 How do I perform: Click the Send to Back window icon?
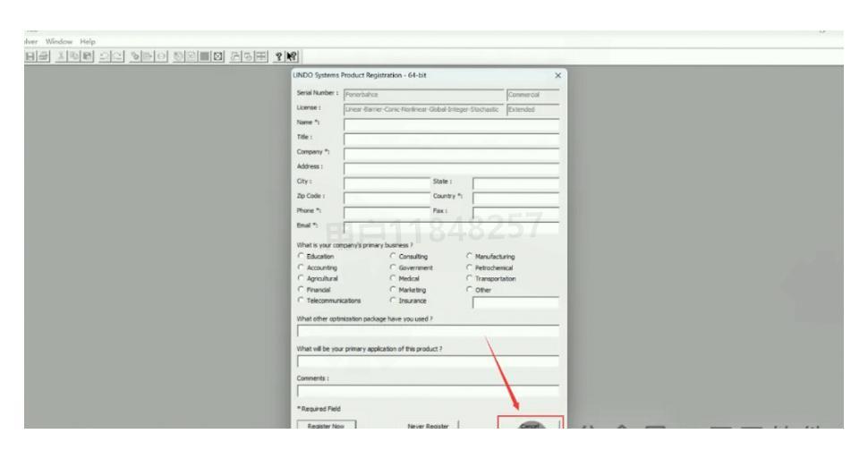(x=235, y=56)
